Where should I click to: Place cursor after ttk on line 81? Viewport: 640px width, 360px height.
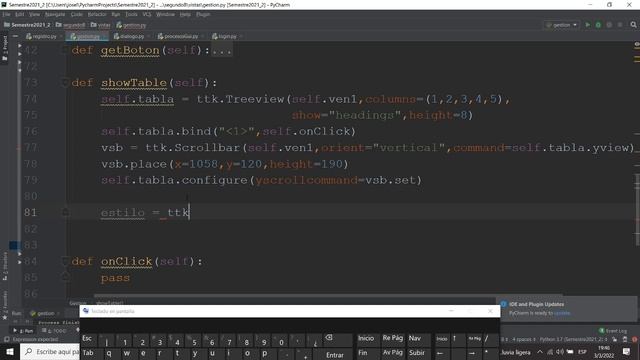pos(189,213)
